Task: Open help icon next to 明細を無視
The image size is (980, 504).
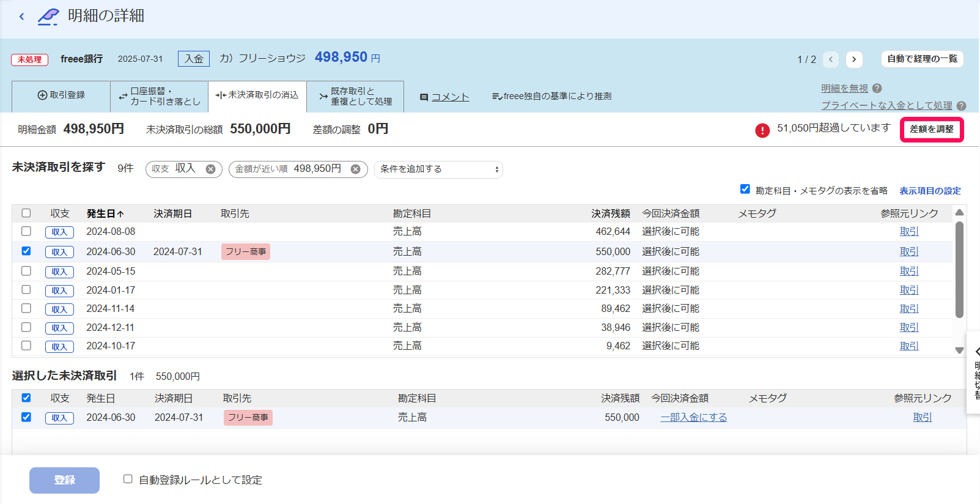Action: [x=877, y=88]
